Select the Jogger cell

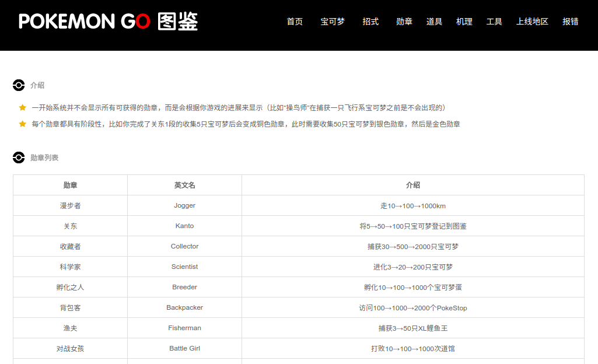click(x=184, y=205)
